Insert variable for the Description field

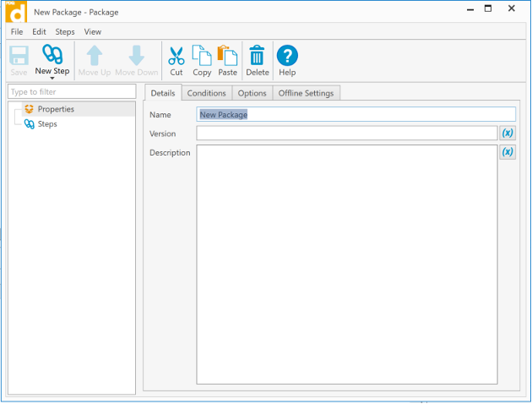[508, 152]
